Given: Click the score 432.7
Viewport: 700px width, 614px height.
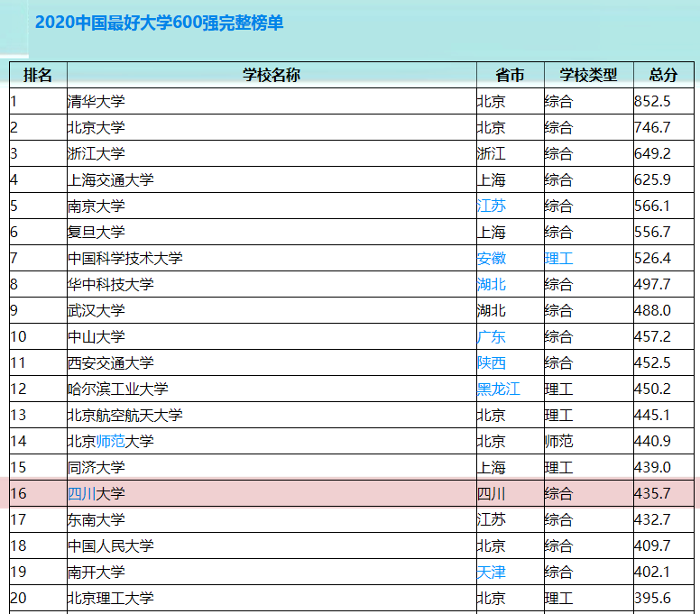Looking at the screenshot, I should tap(652, 520).
